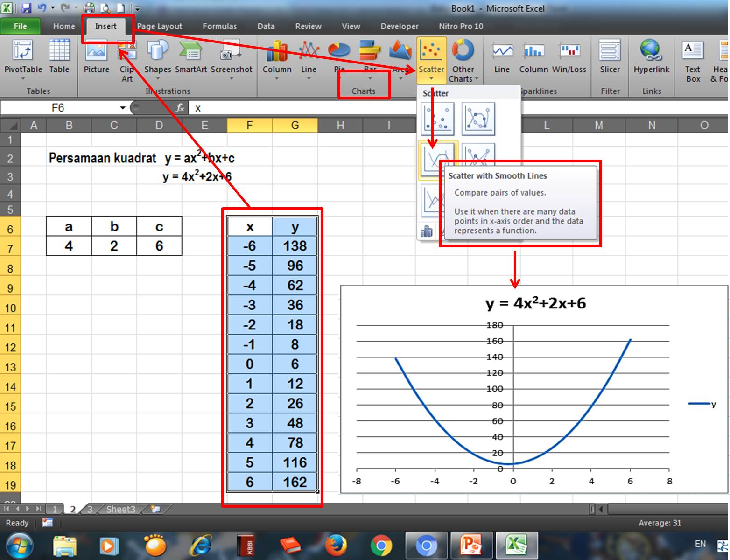The height and width of the screenshot is (560, 730).
Task: Select row 13 header
Action: [10, 367]
